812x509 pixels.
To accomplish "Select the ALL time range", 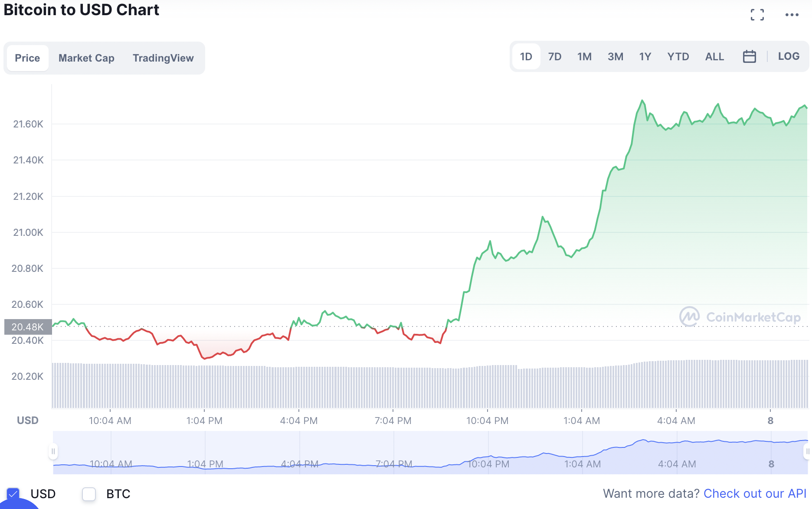I will 714,56.
